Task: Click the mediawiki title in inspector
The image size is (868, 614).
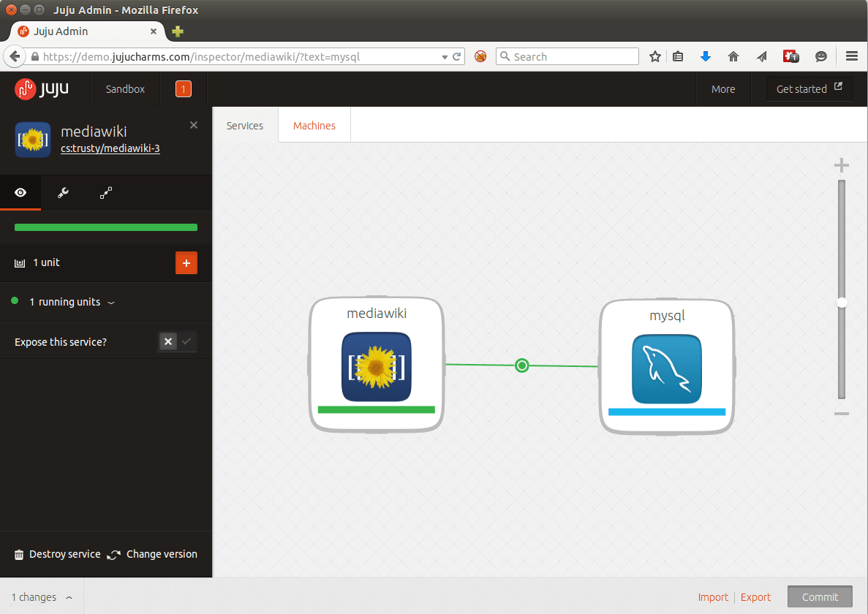Action: [x=94, y=132]
